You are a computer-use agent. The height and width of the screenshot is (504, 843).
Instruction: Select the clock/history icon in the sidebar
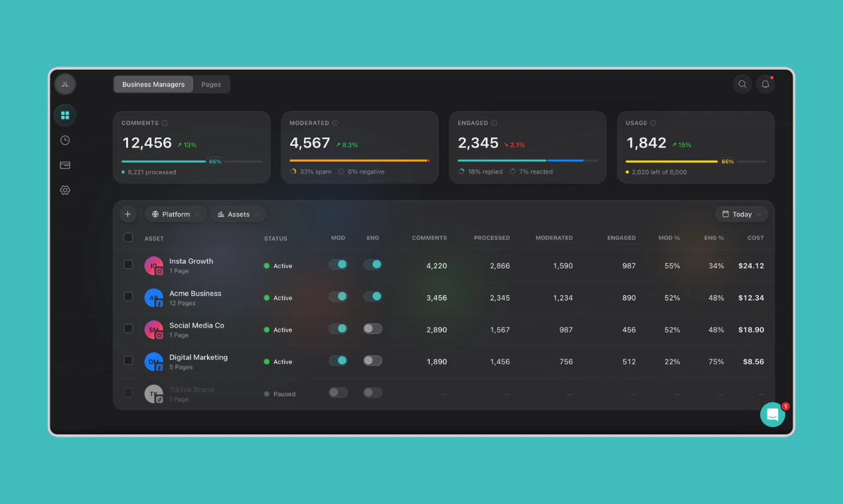click(64, 140)
